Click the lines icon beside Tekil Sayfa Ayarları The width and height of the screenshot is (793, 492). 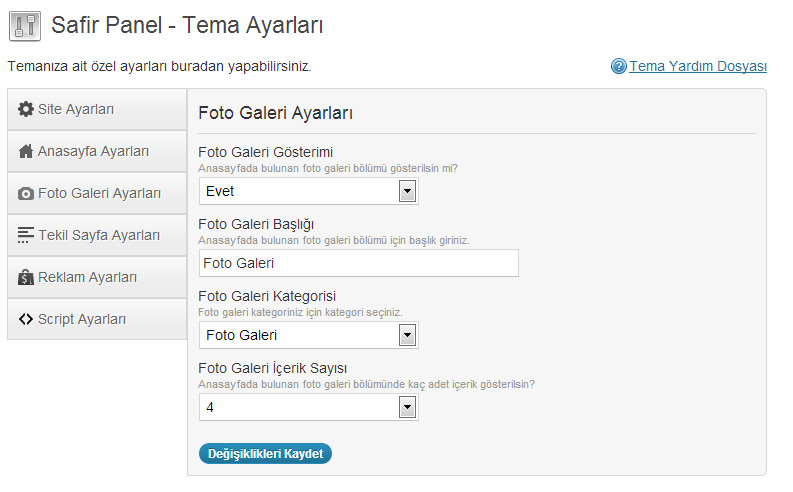(26, 235)
